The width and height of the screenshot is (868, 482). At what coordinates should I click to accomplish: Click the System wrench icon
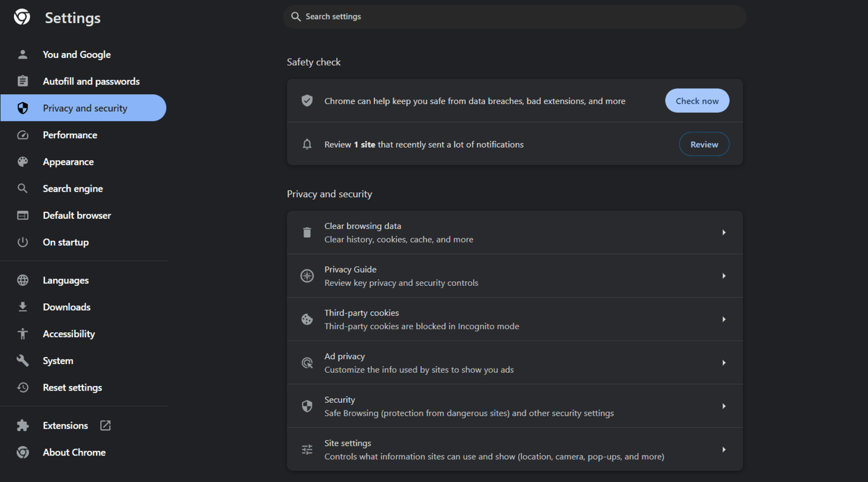coord(23,360)
